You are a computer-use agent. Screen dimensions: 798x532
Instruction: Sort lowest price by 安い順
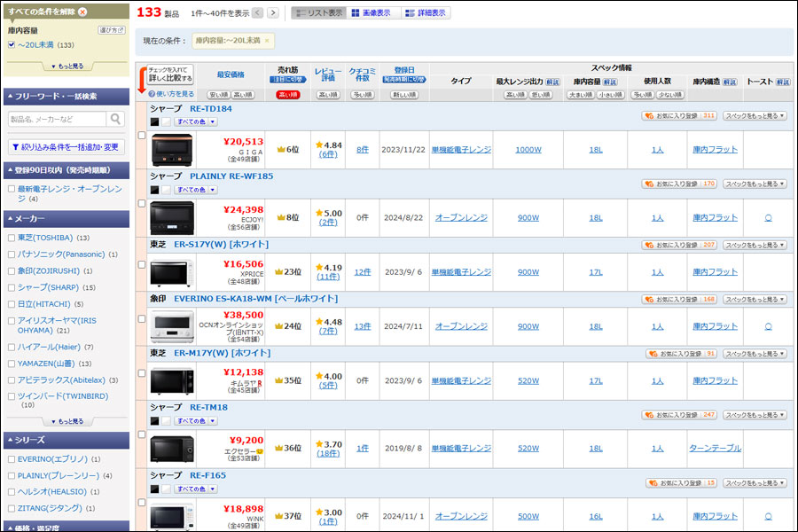tap(218, 95)
